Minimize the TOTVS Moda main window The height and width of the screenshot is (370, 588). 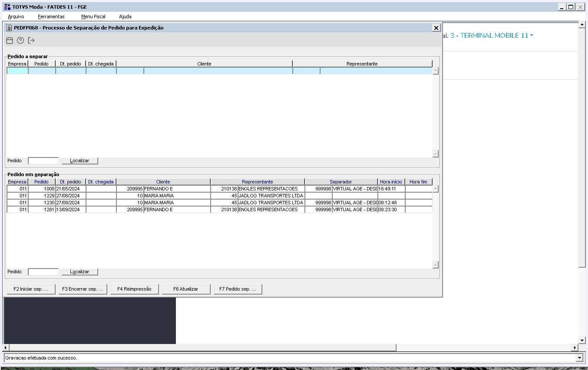point(562,7)
